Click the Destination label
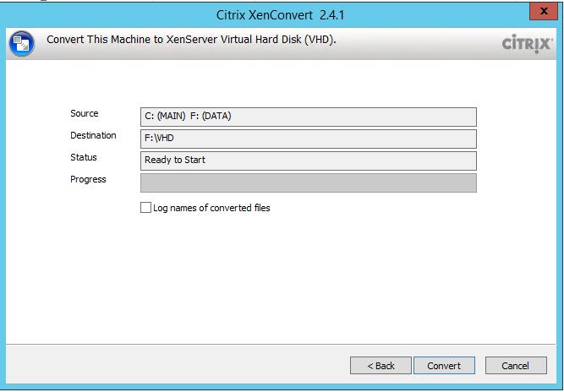 [93, 135]
